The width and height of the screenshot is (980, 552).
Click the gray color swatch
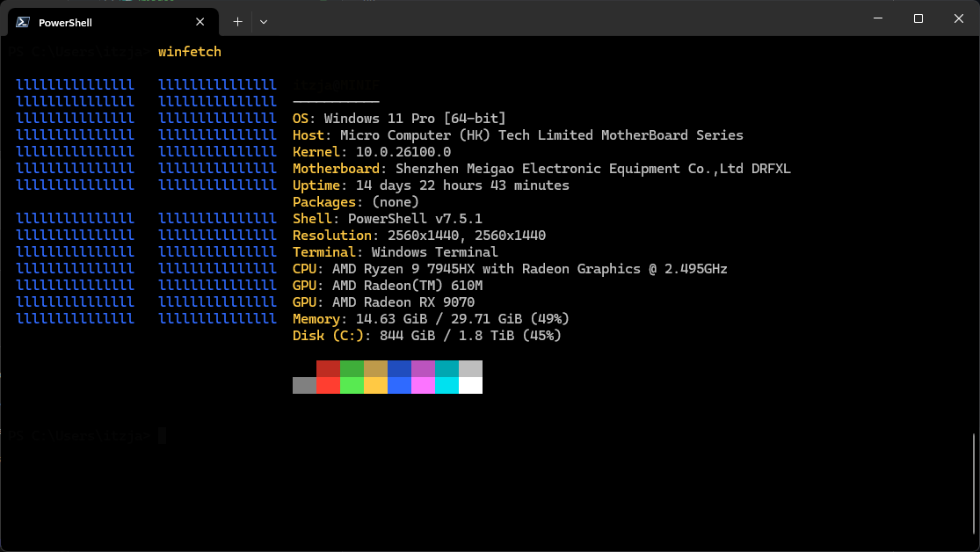click(303, 385)
